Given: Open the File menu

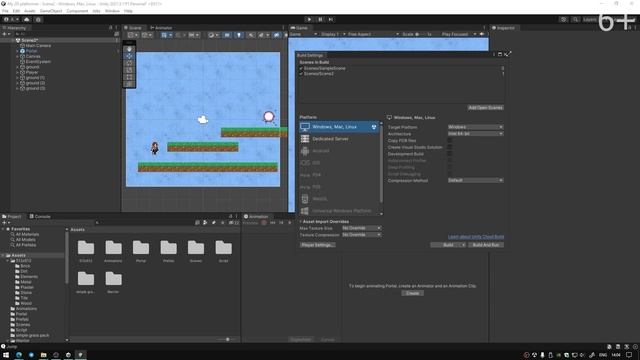Looking at the screenshot, I should click(x=5, y=11).
